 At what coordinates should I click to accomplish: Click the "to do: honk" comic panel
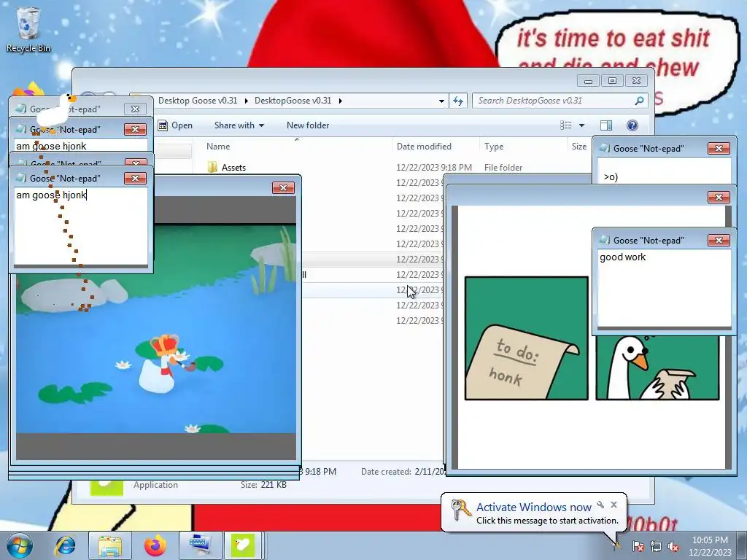click(526, 338)
